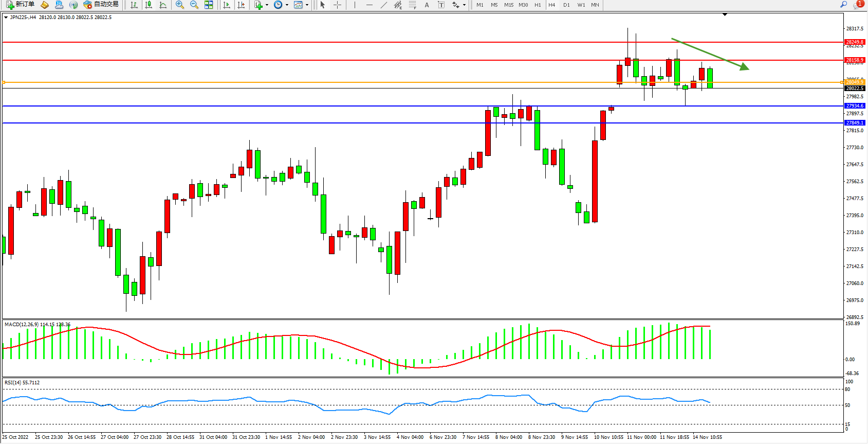
Task: Switch to D1 timeframe
Action: pyautogui.click(x=566, y=5)
